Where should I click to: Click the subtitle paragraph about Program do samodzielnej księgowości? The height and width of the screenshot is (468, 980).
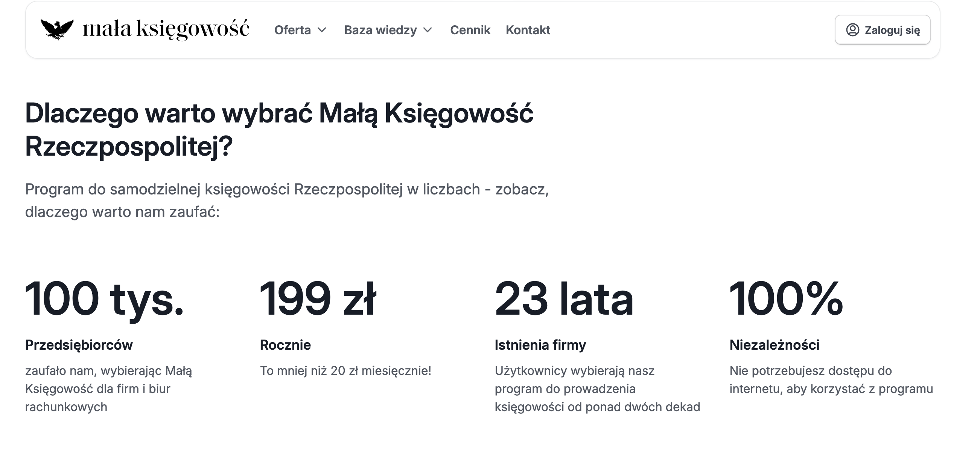click(287, 200)
